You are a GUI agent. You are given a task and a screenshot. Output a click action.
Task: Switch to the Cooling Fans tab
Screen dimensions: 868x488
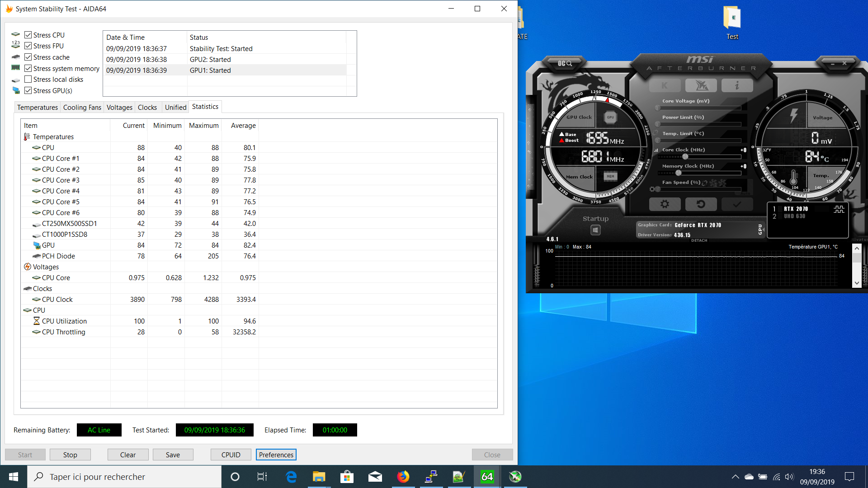pos(82,107)
